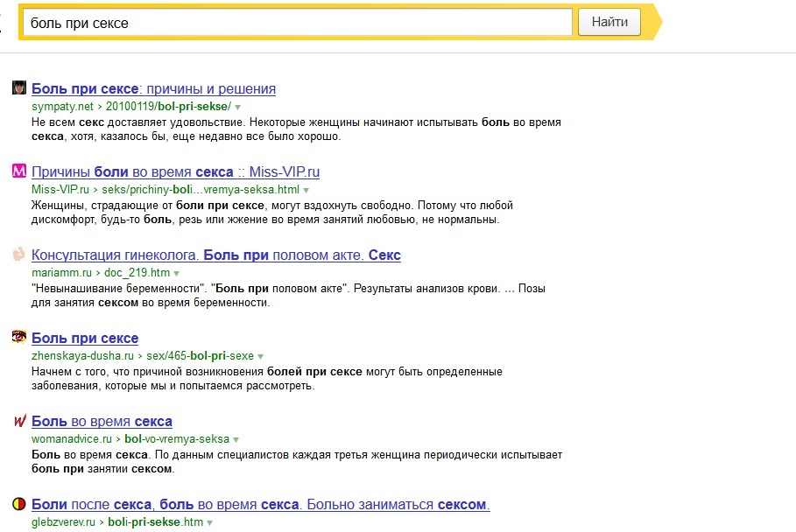796x532 pixels.
Task: Open dropdown arrow after sex/465-bol-pri-sexe
Action: (x=260, y=356)
